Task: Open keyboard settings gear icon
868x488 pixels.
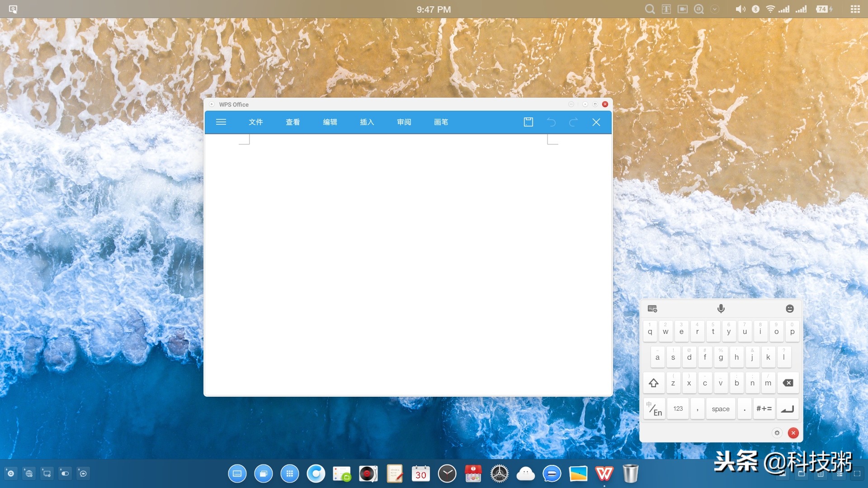Action: coord(777,433)
